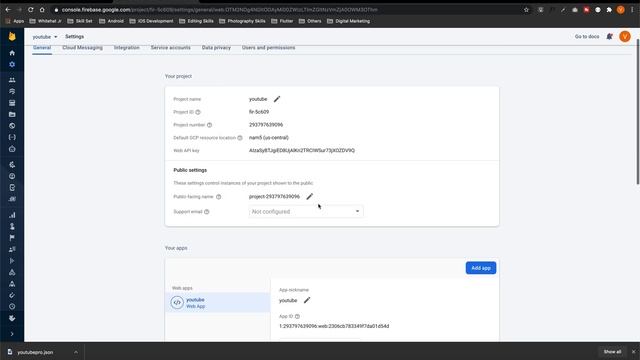Open Digital Marketing bookmarks folder
This screenshot has width=640, height=360.
pos(349,21)
